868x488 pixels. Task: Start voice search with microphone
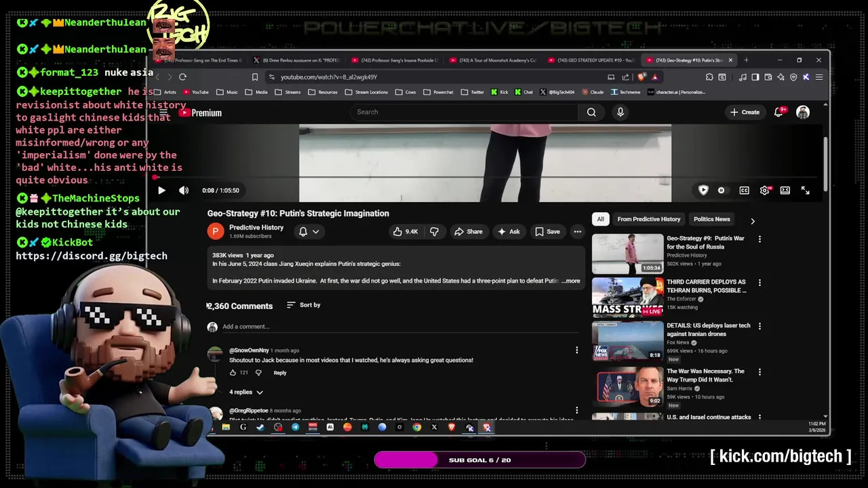coord(620,112)
